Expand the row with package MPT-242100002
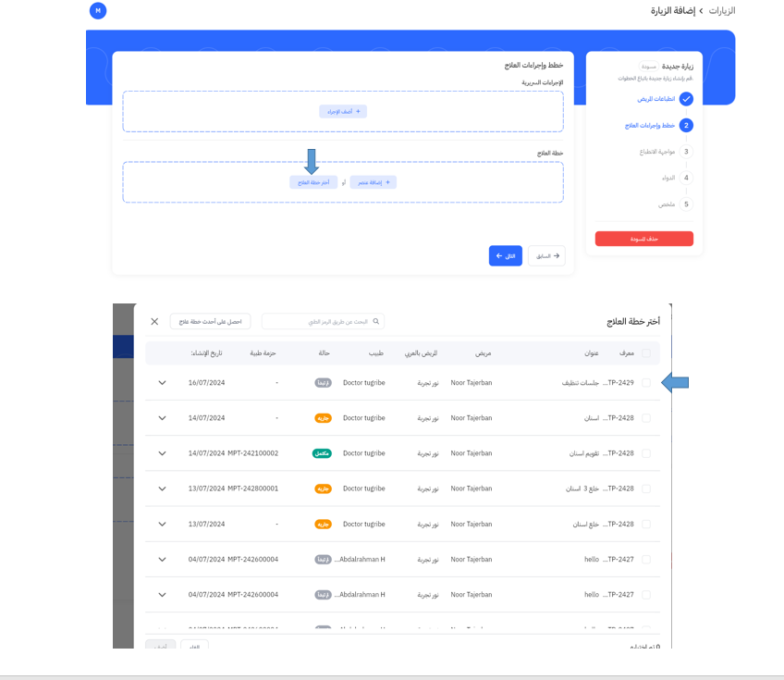 [x=163, y=453]
